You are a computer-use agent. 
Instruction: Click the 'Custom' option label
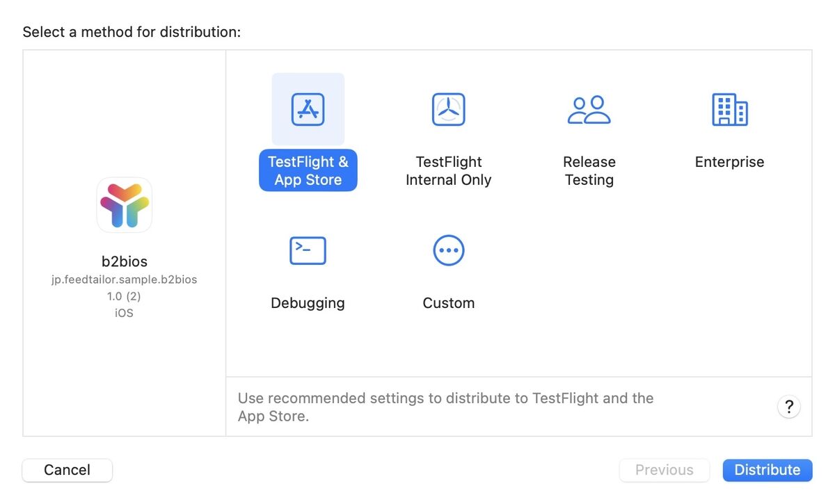click(449, 303)
